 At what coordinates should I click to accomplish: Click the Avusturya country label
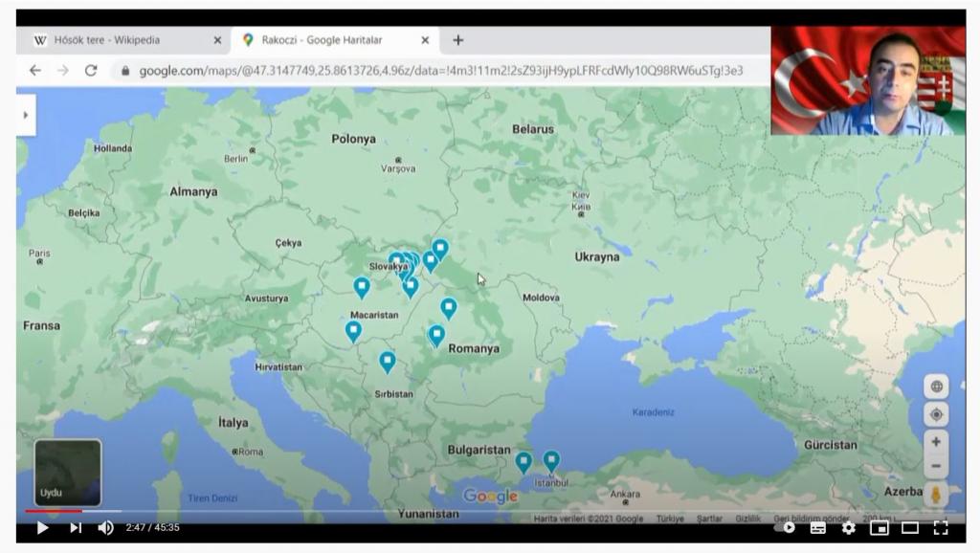(x=267, y=299)
